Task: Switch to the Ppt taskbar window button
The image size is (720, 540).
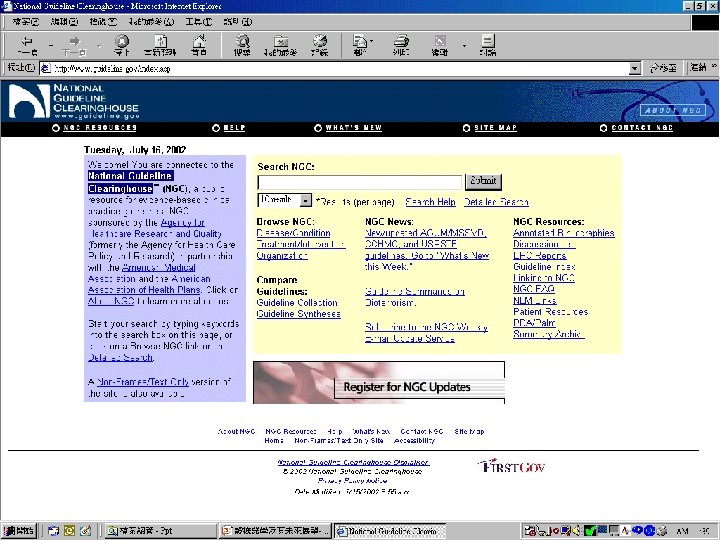Action: pos(160,531)
